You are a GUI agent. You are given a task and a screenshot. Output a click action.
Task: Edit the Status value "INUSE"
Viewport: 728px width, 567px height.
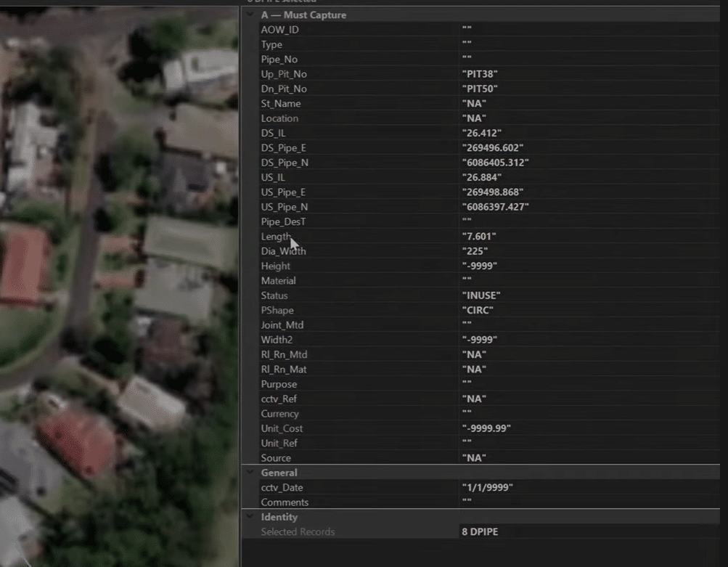point(481,295)
